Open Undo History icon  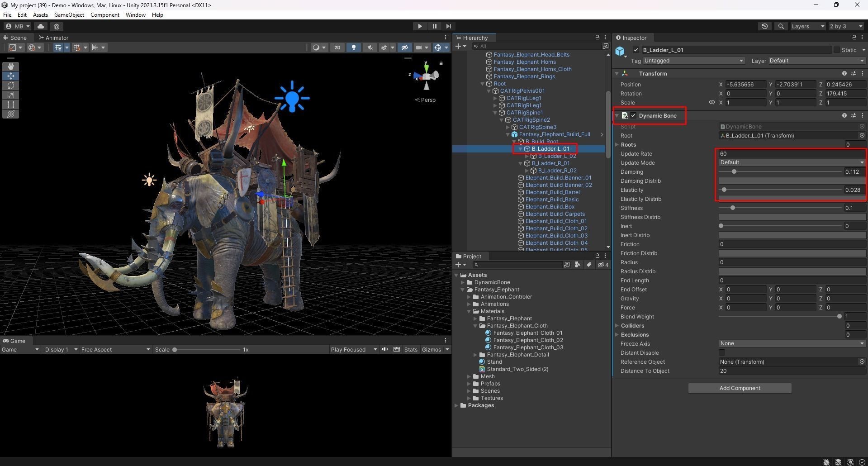click(765, 26)
